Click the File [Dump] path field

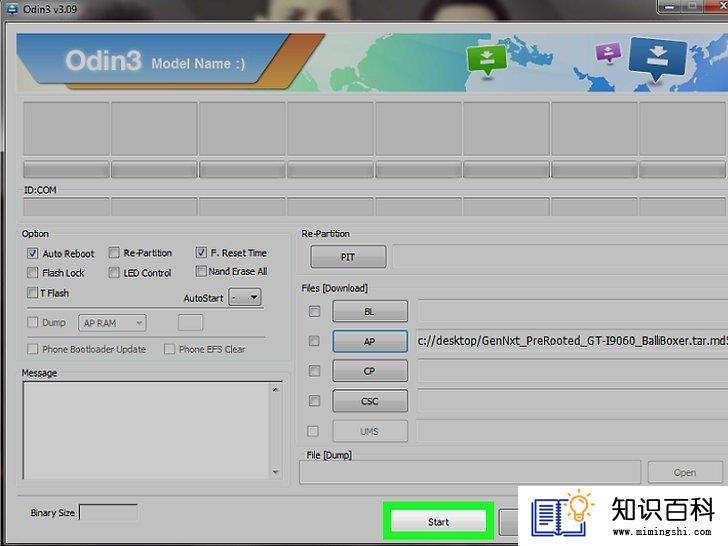pyautogui.click(x=470, y=473)
